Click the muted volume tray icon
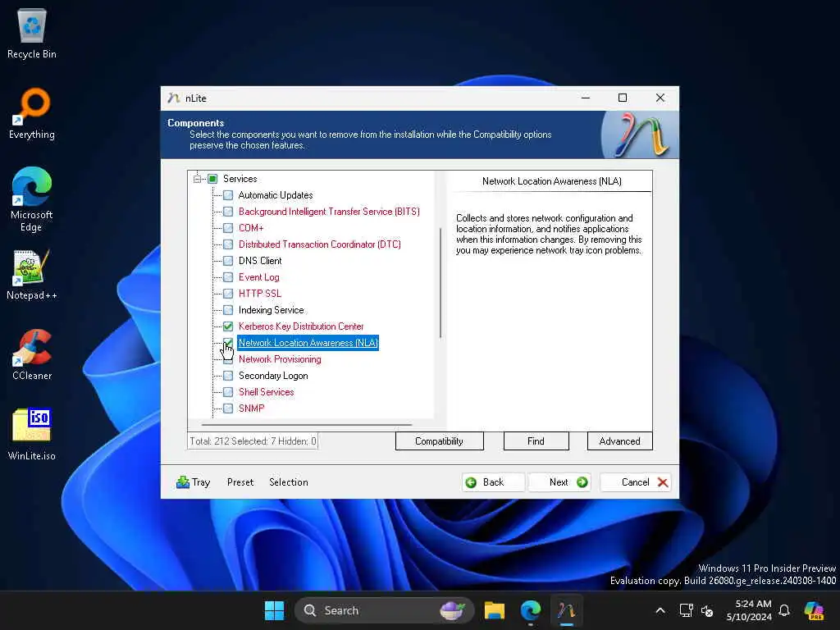840x630 pixels. (x=707, y=610)
